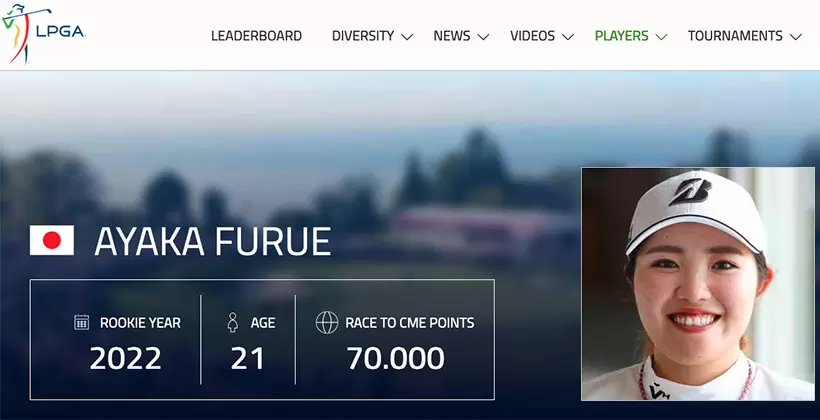
Task: Click the Japan flag icon
Action: pos(51,240)
